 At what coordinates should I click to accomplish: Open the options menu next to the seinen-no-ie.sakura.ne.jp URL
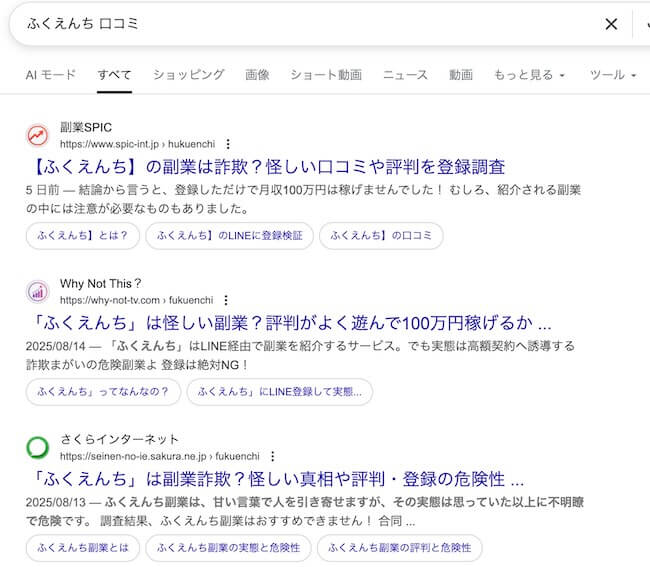pyautogui.click(x=272, y=456)
